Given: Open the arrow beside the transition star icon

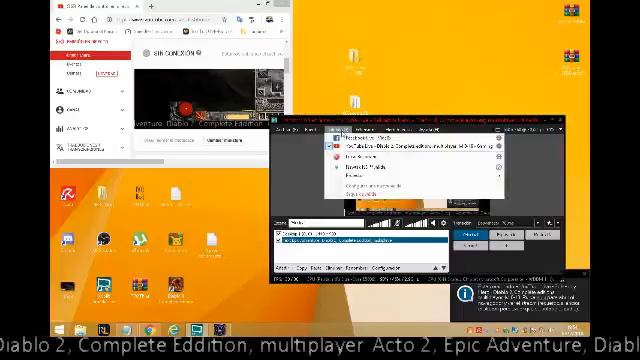Looking at the screenshot, I should pos(558,223).
